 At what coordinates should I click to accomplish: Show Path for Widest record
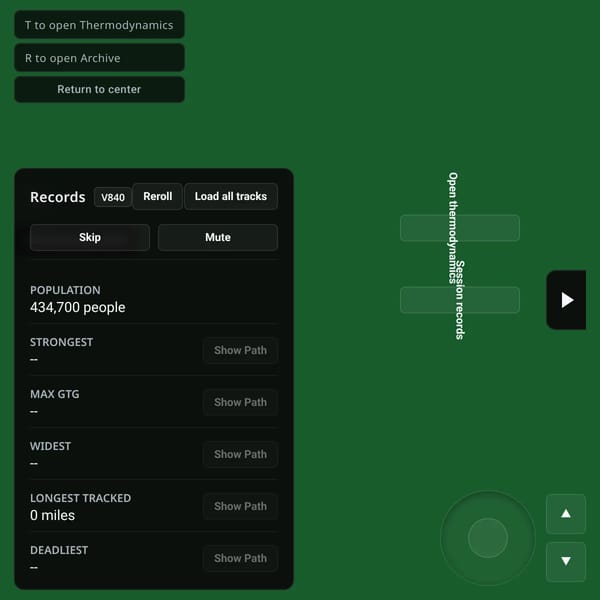click(x=240, y=454)
